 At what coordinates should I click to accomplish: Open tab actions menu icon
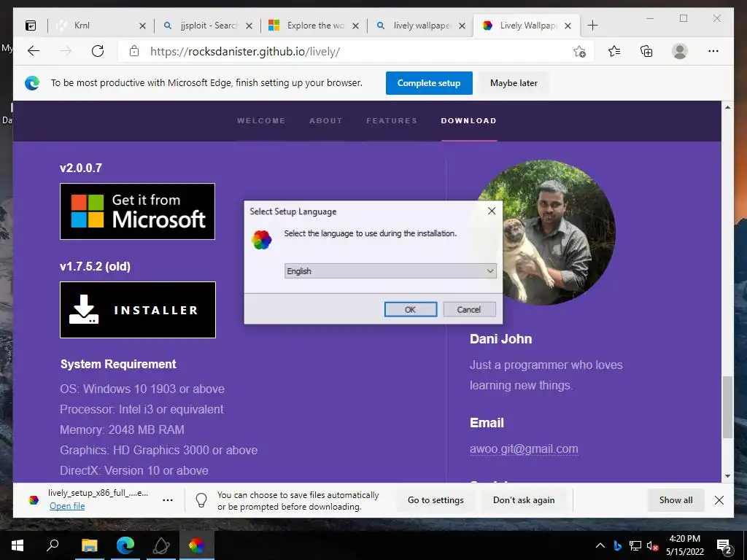[31, 26]
